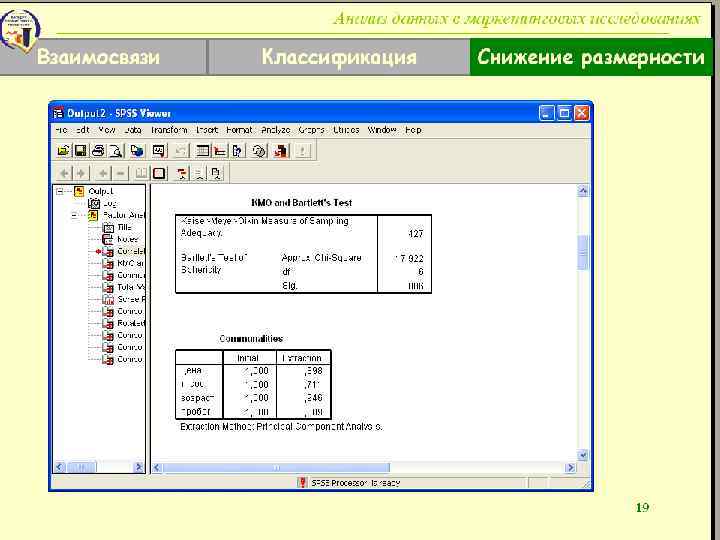Viewport: 720px width, 540px height.
Task: Open the Variables info toolbar icon
Action: 237,151
